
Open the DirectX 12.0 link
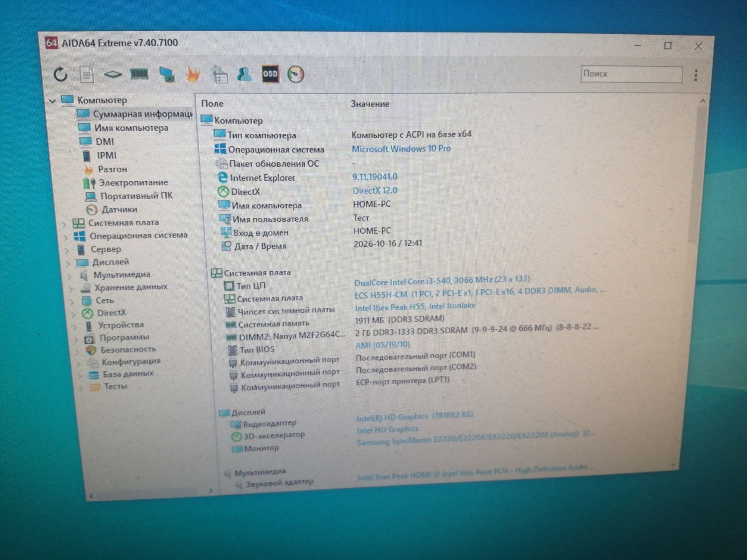375,191
